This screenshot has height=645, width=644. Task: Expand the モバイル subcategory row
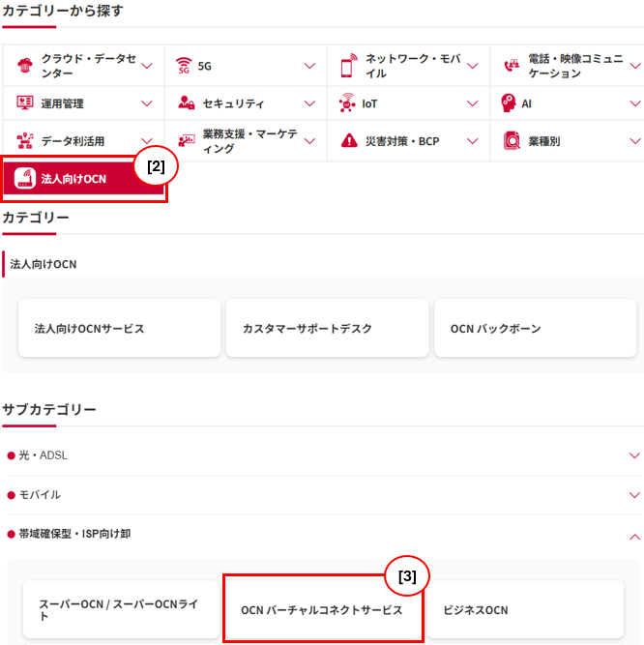tap(323, 494)
